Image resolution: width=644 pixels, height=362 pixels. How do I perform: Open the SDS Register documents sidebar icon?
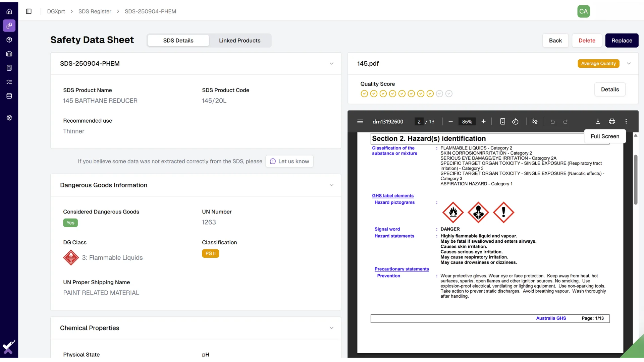point(9,25)
